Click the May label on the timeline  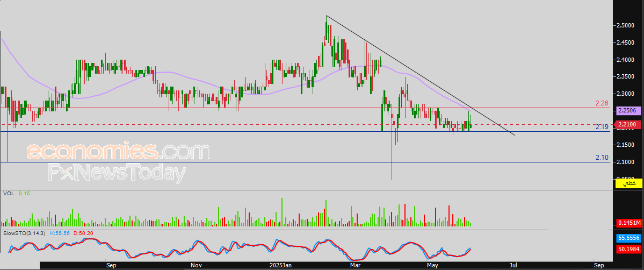click(x=432, y=266)
